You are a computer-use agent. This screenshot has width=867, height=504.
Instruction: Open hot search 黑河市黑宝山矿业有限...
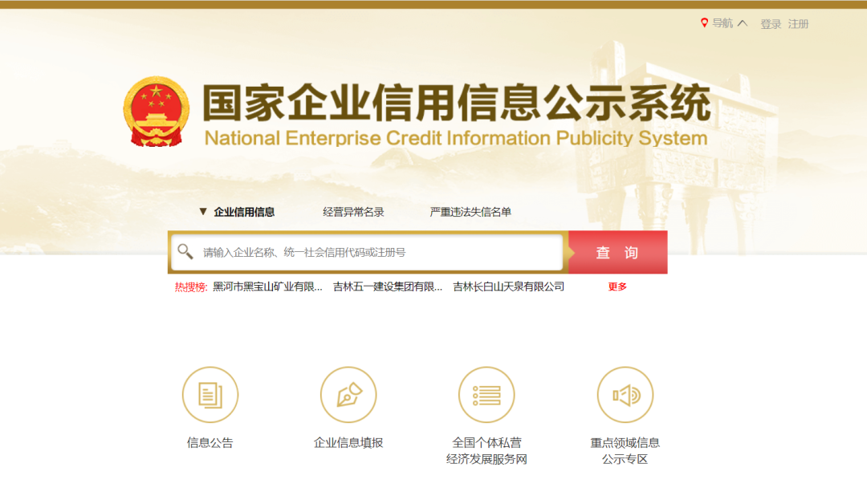pos(267,287)
